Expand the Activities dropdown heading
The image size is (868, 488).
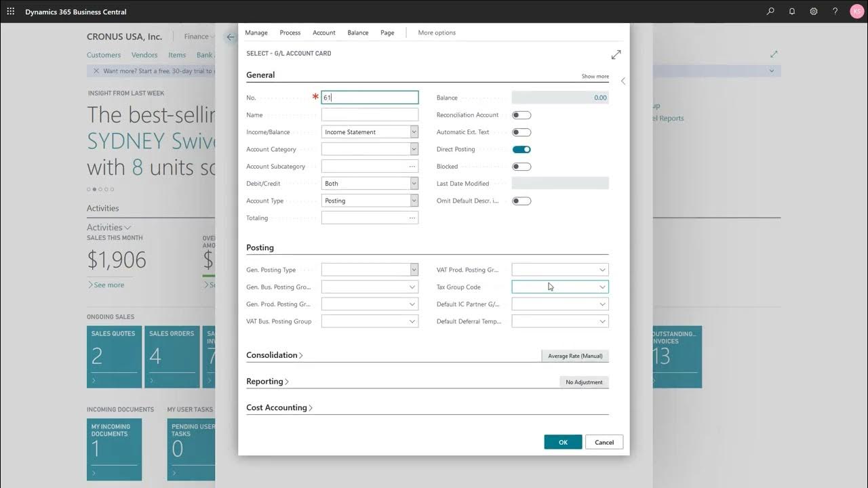coord(108,228)
